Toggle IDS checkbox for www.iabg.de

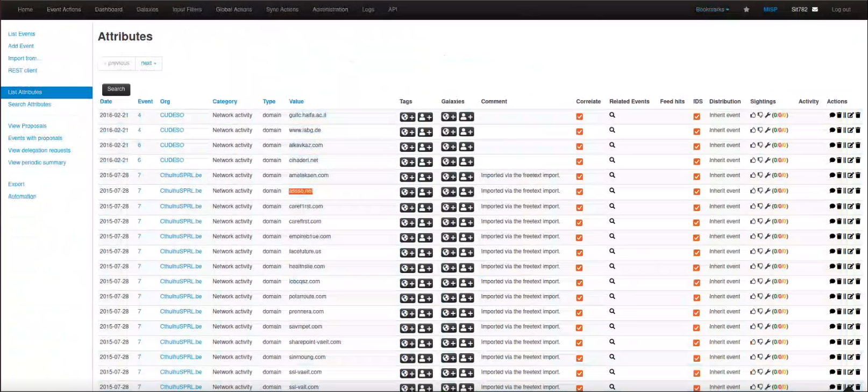pyautogui.click(x=696, y=131)
